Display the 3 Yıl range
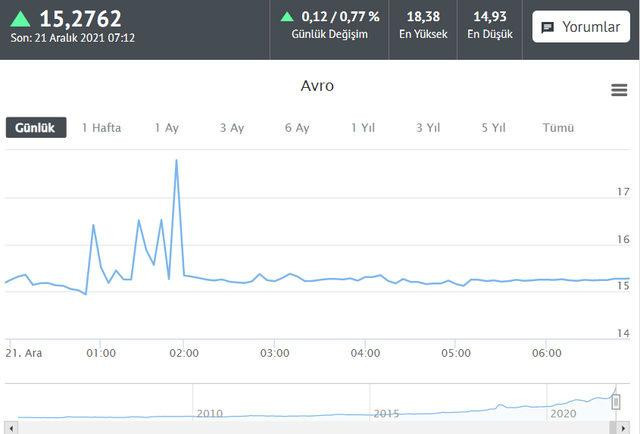Screen dimensions: 640x434 (427, 128)
